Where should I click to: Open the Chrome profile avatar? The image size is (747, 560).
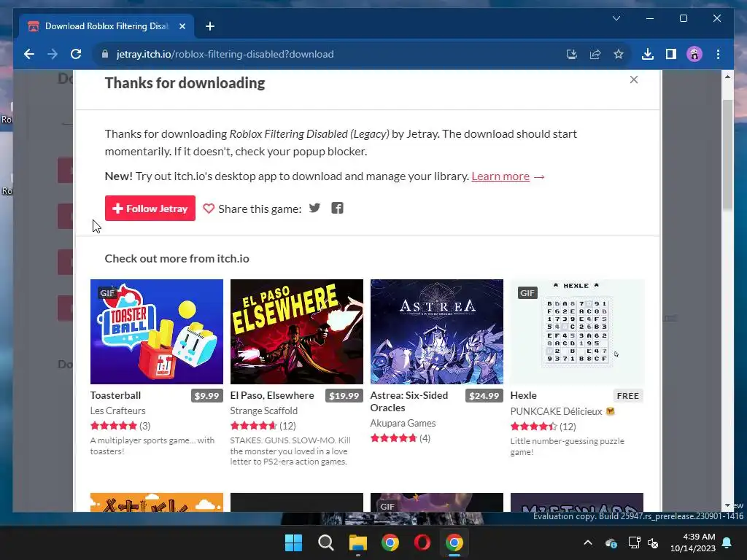[x=694, y=54]
